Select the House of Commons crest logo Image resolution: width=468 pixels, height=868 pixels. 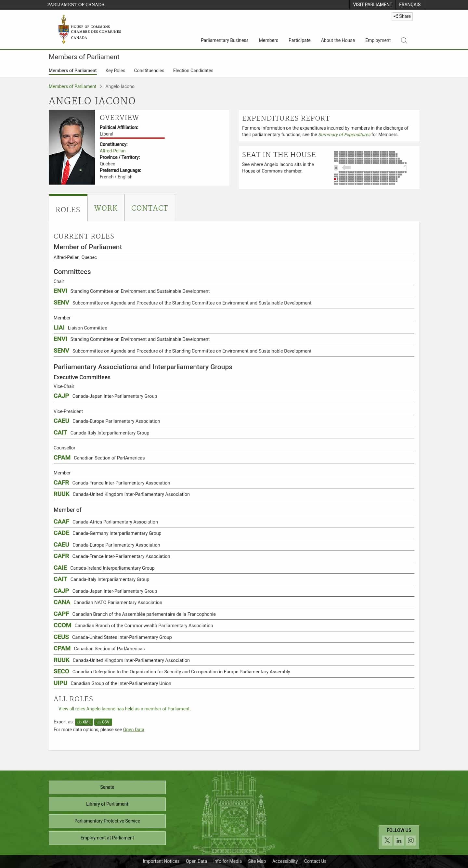[63, 29]
